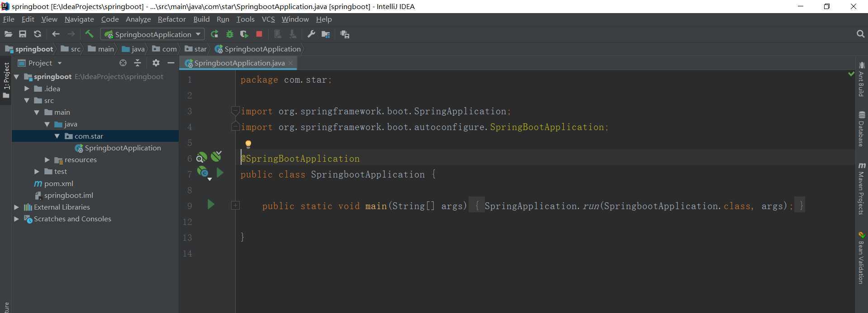The height and width of the screenshot is (313, 868).
Task: Navigate forward with the right arrow
Action: pyautogui.click(x=71, y=34)
